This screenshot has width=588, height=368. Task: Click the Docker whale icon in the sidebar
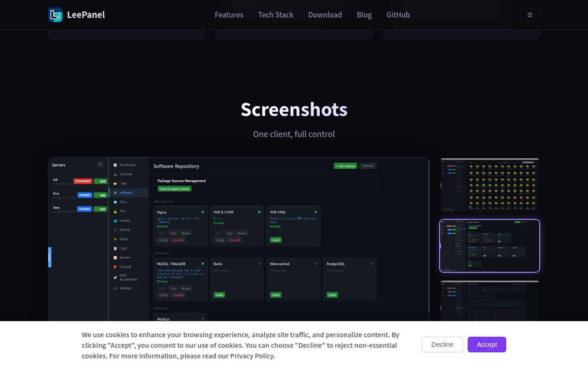(115, 220)
